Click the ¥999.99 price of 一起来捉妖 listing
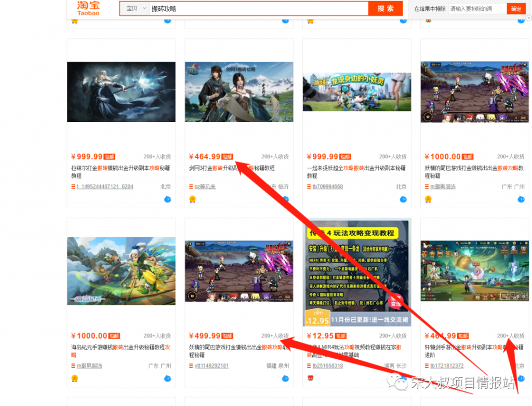This screenshot has width=532, height=406. pos(322,157)
